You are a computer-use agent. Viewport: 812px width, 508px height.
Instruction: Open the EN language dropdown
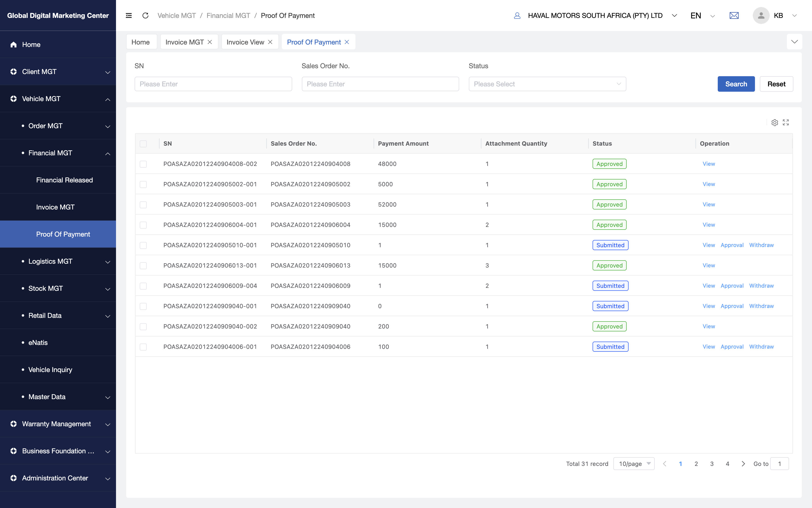coord(713,16)
